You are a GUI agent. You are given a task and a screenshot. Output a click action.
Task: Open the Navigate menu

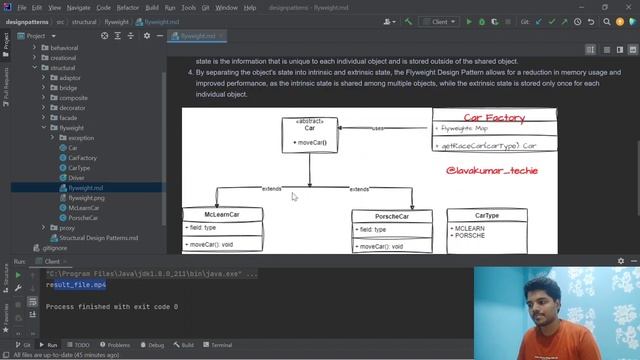[x=78, y=8]
